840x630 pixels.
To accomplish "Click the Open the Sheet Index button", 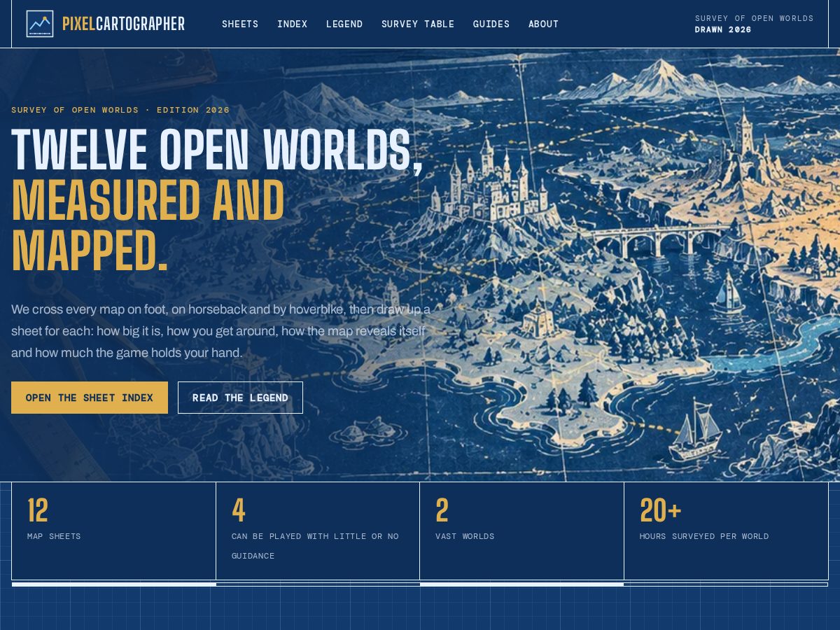I will 90,398.
